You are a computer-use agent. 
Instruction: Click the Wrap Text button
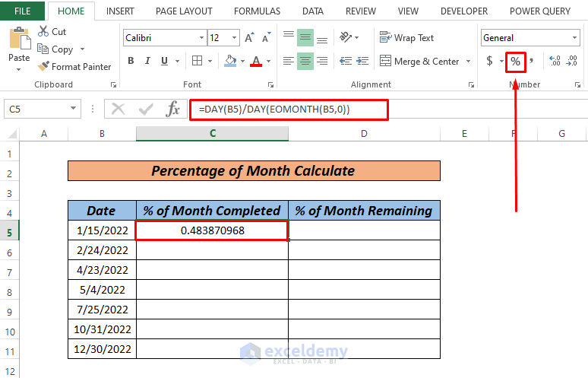407,38
